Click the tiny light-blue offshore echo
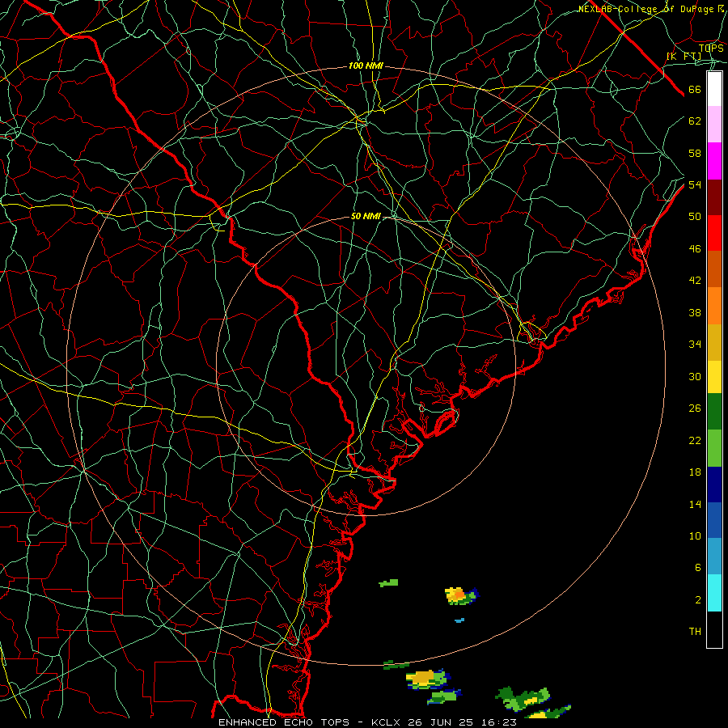Viewport: 728px width, 728px height. (x=459, y=620)
